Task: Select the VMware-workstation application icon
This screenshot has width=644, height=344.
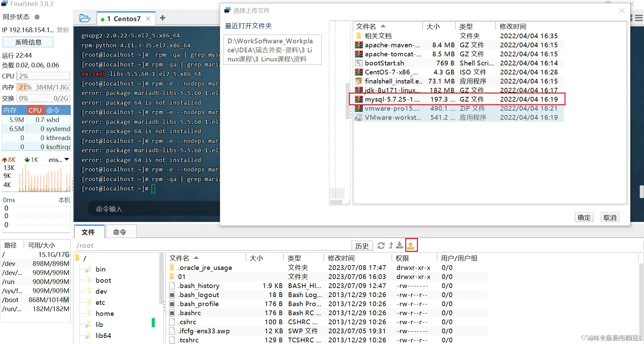Action: 359,117
